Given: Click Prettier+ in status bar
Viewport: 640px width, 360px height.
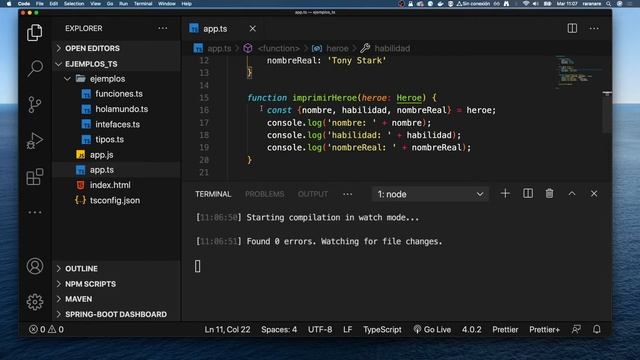Looking at the screenshot, I should (544, 329).
